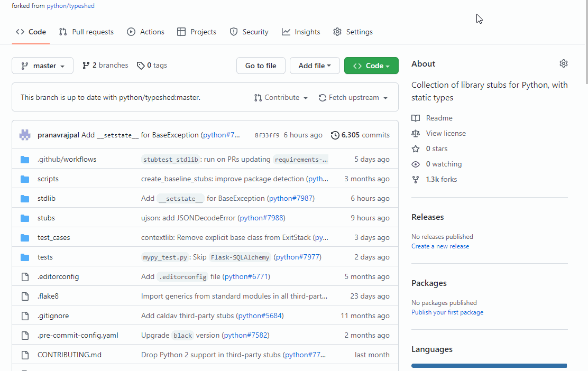Switch to the Actions tab
588x371 pixels.
145,32
